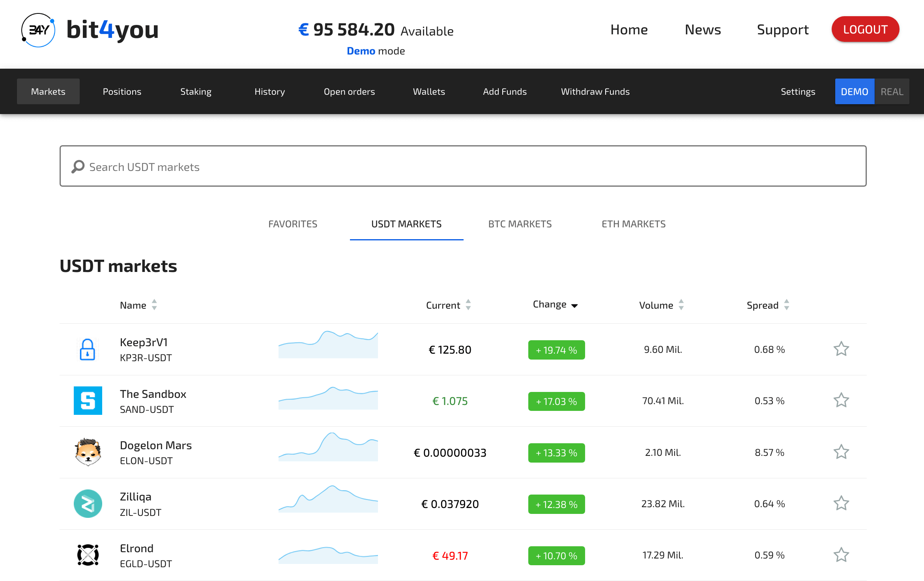Click the Elrond black coin icon
Image resolution: width=924 pixels, height=581 pixels.
tap(88, 555)
